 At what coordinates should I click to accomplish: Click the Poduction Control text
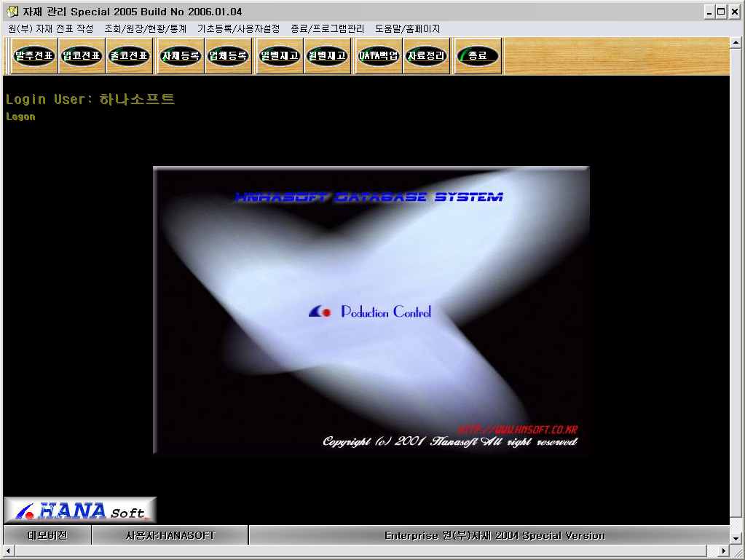click(386, 312)
